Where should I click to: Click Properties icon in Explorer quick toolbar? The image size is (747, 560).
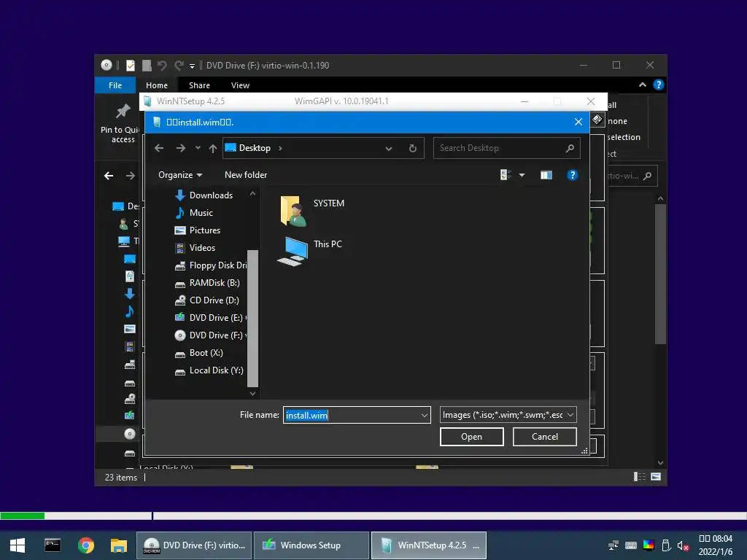coord(130,65)
